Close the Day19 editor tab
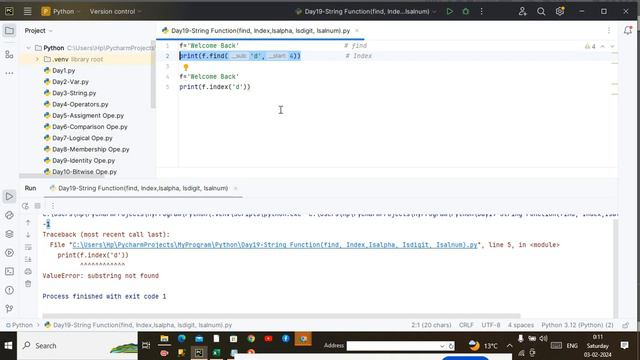 tap(357, 31)
